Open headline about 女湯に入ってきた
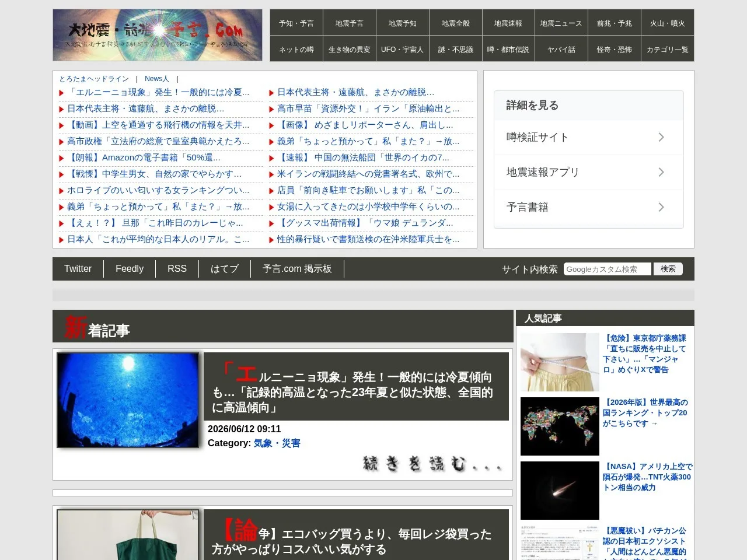 368,206
